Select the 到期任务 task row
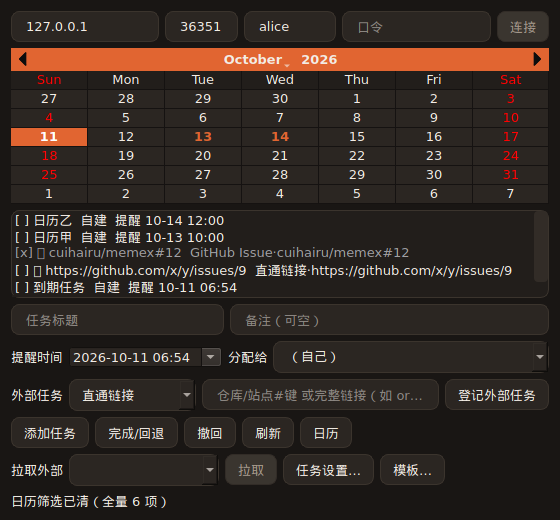This screenshot has width=560, height=520. pyautogui.click(x=126, y=288)
